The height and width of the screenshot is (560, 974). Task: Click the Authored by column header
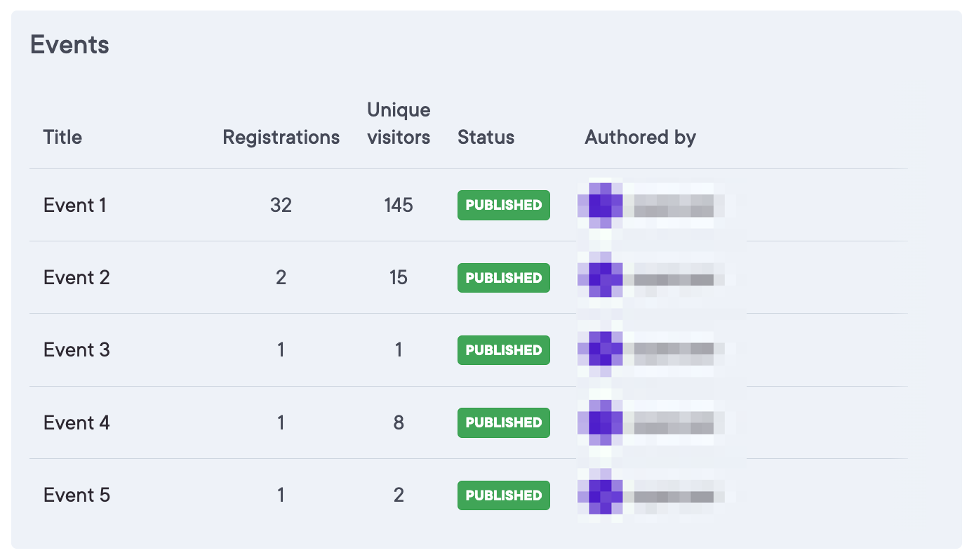[x=640, y=138]
